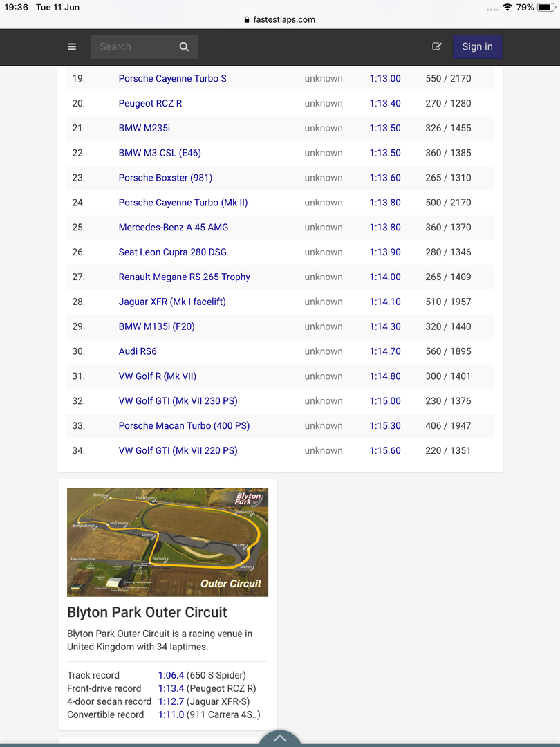Click the Blyton Park Outer Circuit heading
Viewport: 560px width, 747px height.
pos(147,612)
